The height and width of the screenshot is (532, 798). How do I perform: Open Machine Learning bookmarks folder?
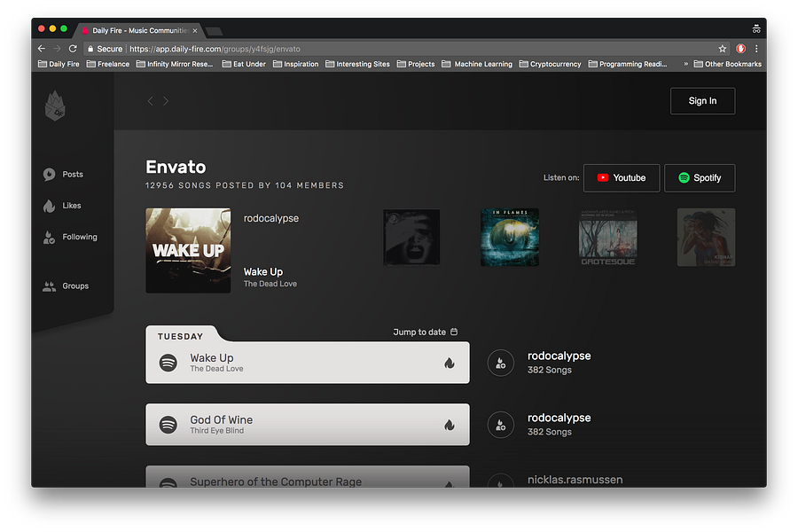coord(477,64)
